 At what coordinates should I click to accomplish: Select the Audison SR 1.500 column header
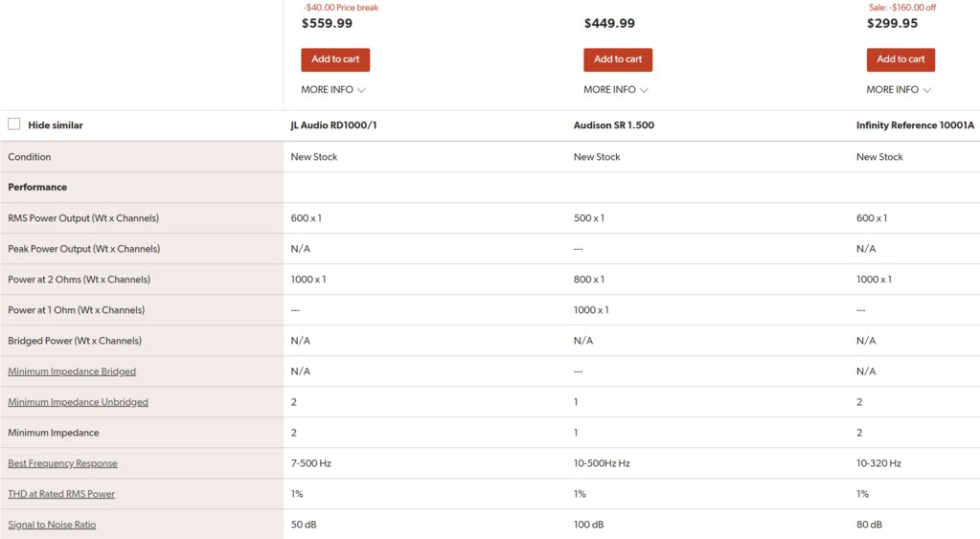point(614,124)
